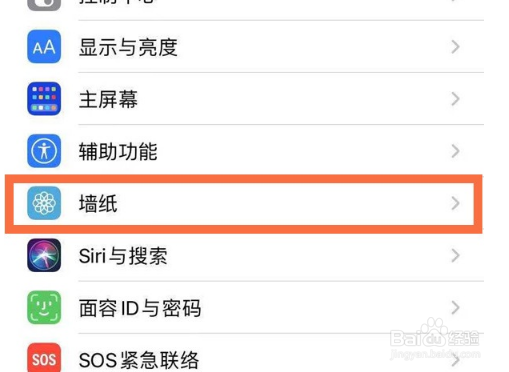The height and width of the screenshot is (372, 509).
Task: Tap the Siri colorful orb icon
Action: tap(44, 255)
